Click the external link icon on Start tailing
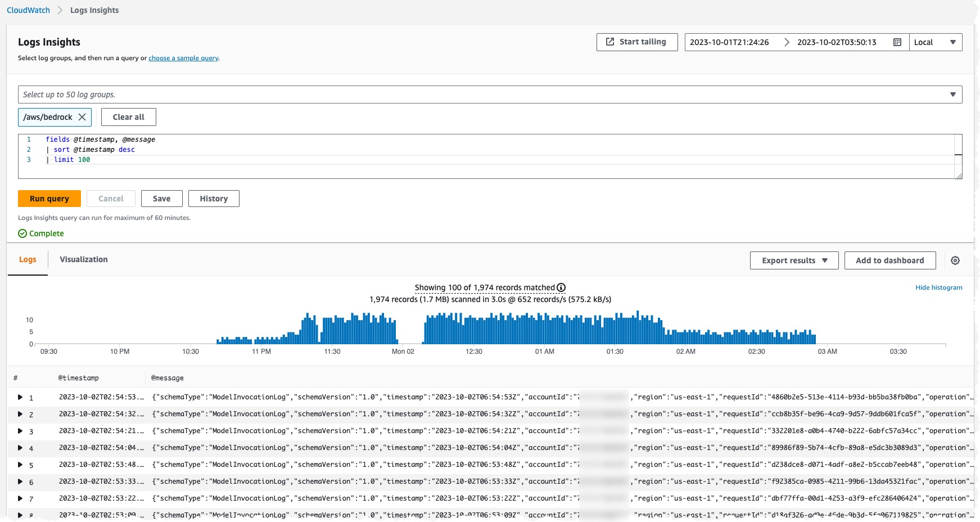 click(x=610, y=42)
